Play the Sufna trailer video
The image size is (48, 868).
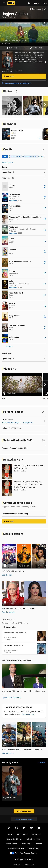pyautogui.click(x=24, y=32)
